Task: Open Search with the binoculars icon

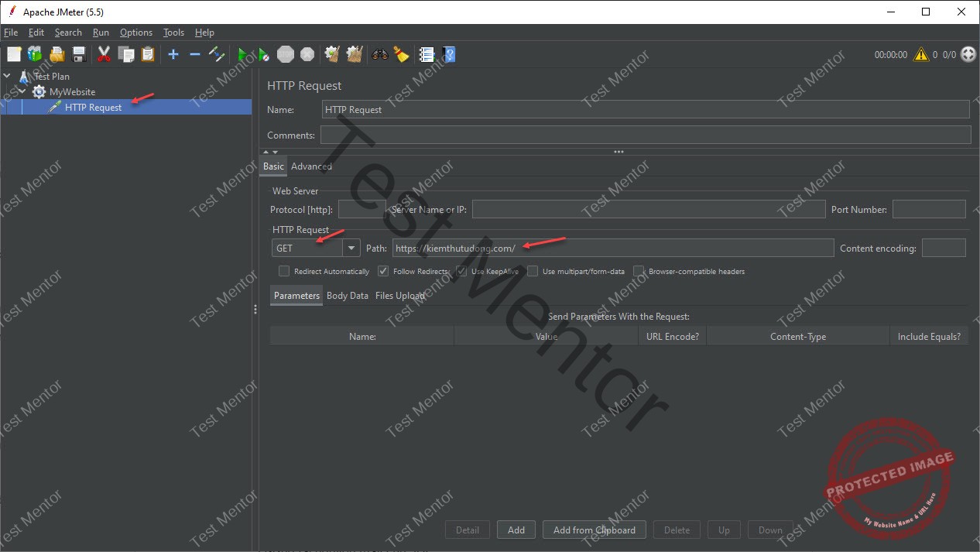Action: pyautogui.click(x=379, y=54)
